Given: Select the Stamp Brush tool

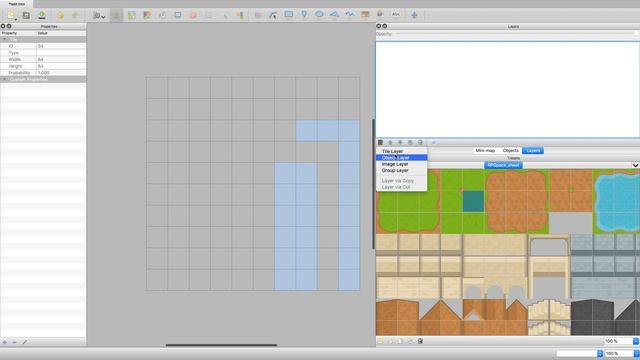Looking at the screenshot, I should pyautogui.click(x=116, y=16).
